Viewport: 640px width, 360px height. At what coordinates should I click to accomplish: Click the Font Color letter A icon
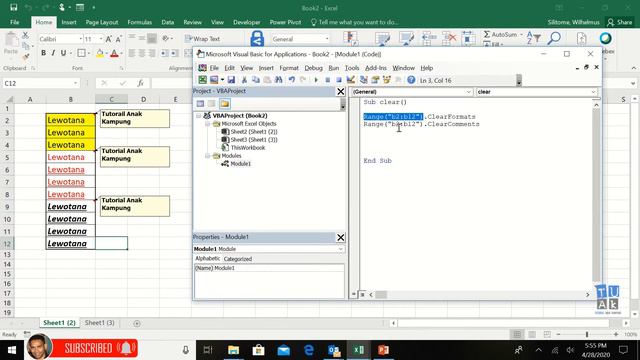pos(114,53)
